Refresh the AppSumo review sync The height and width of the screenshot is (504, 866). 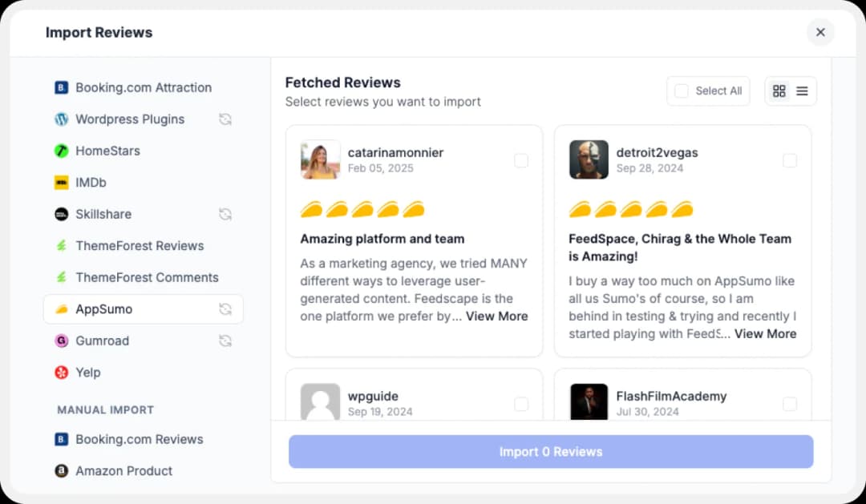point(225,308)
